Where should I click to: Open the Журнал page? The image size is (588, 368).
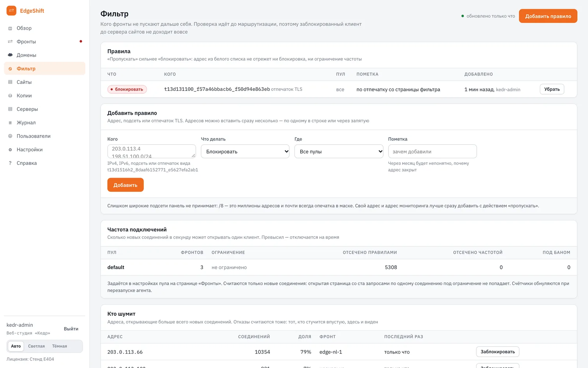tap(44, 123)
